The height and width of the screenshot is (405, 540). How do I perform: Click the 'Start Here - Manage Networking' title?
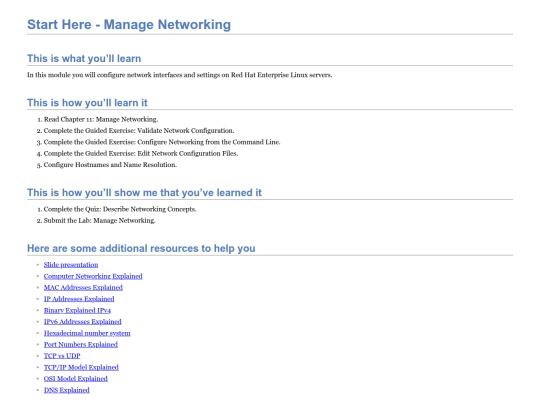(x=129, y=24)
